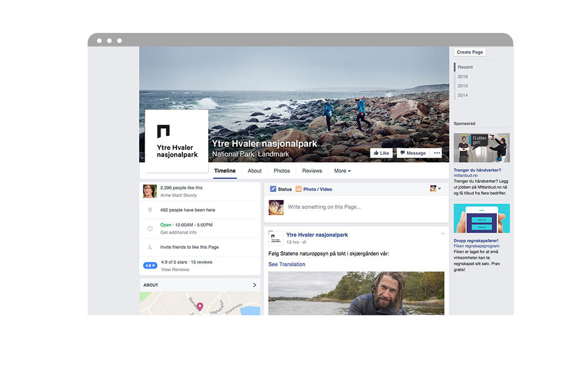Click the 'National Park' category on the cover photo
The width and height of the screenshot is (588, 367).
click(x=233, y=154)
